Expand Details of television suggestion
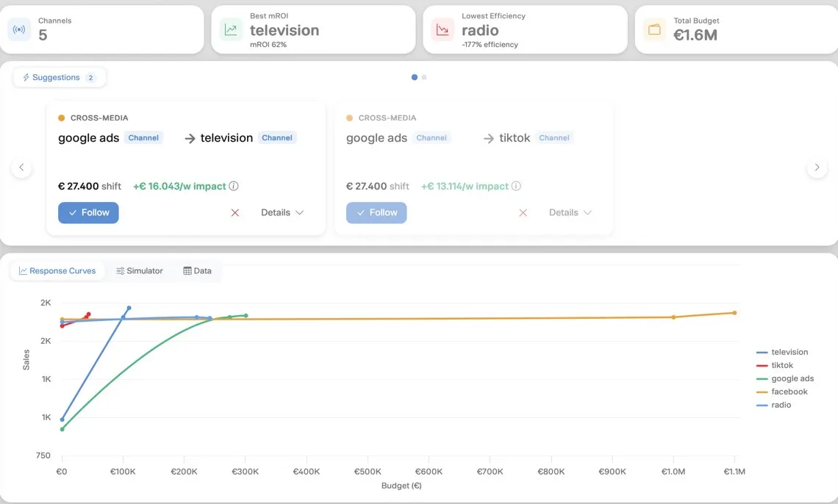Image resolution: width=838 pixels, height=504 pixels. pos(282,212)
